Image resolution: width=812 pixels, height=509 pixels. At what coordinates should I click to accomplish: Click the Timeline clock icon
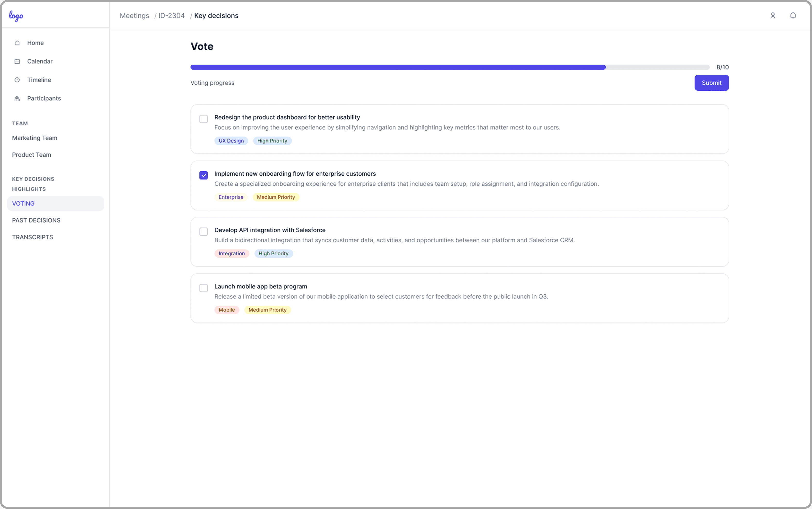tap(17, 80)
